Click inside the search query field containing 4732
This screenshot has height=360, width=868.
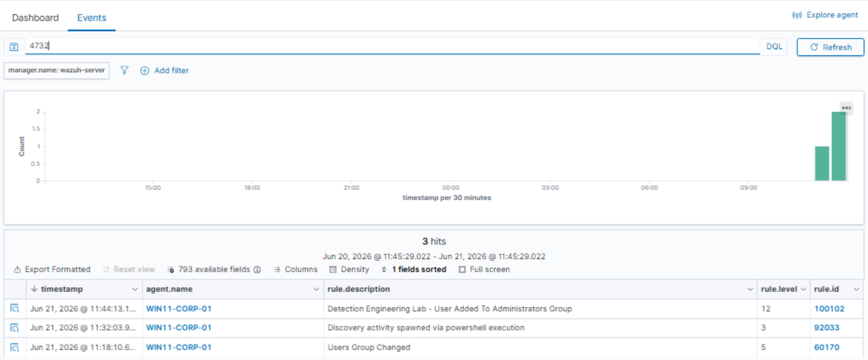(392, 46)
